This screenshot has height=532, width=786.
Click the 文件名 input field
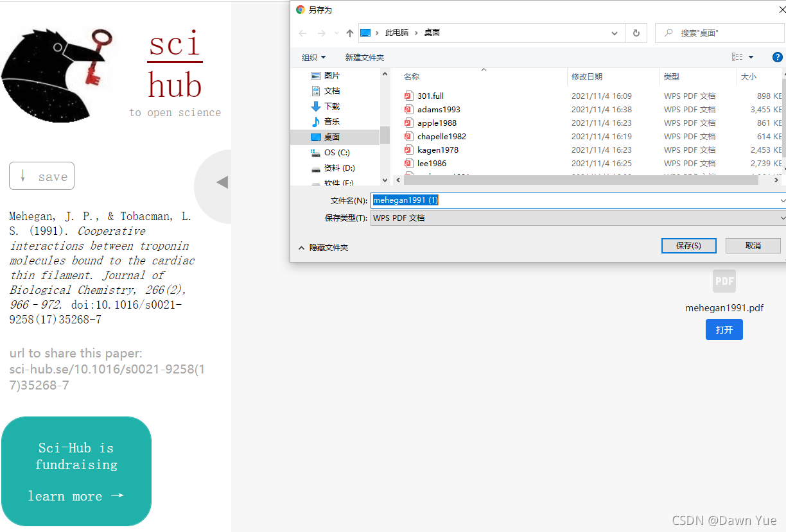coord(577,200)
